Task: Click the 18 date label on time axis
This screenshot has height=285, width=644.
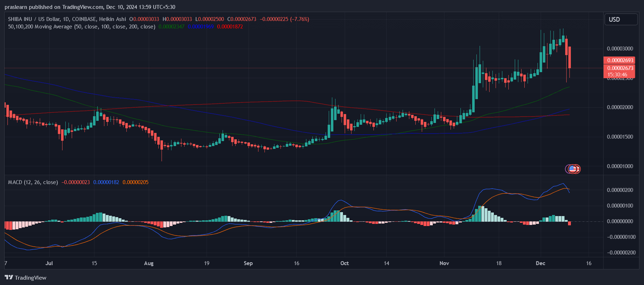Action: click(x=499, y=263)
